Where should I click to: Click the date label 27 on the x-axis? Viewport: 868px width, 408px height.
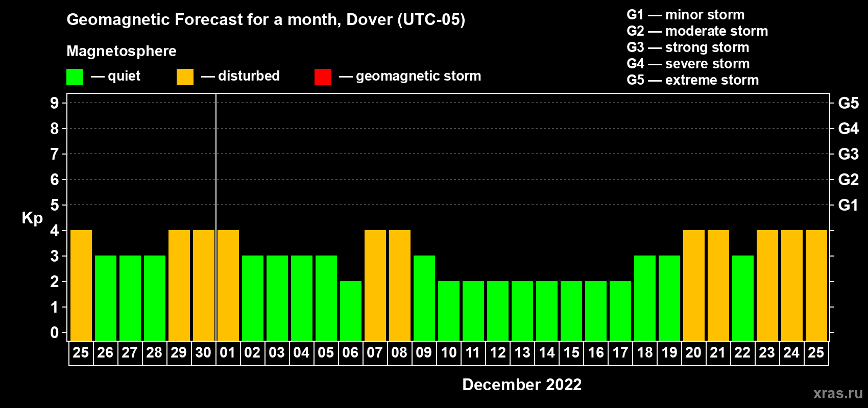coord(130,352)
